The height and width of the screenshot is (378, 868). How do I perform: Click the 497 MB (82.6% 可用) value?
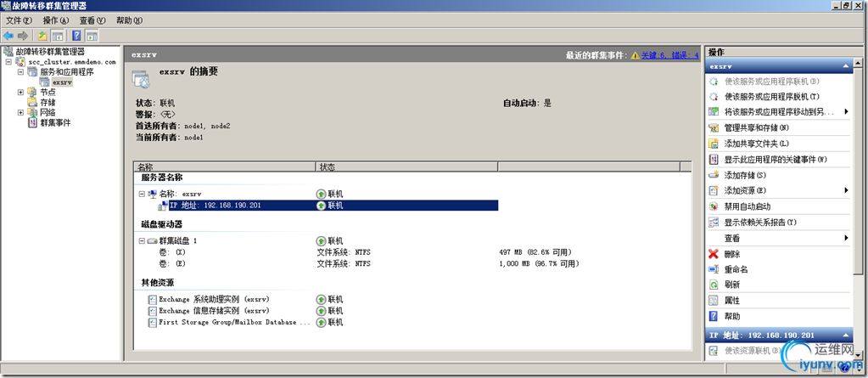[x=535, y=252]
